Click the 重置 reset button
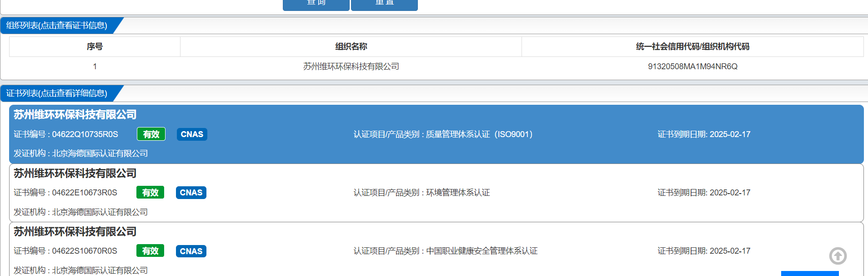 384,4
